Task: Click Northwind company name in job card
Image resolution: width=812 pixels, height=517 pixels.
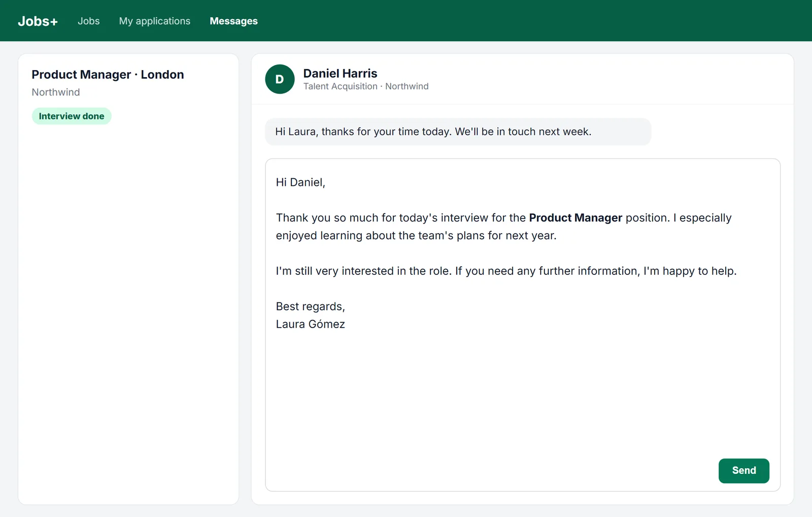Action: (56, 92)
